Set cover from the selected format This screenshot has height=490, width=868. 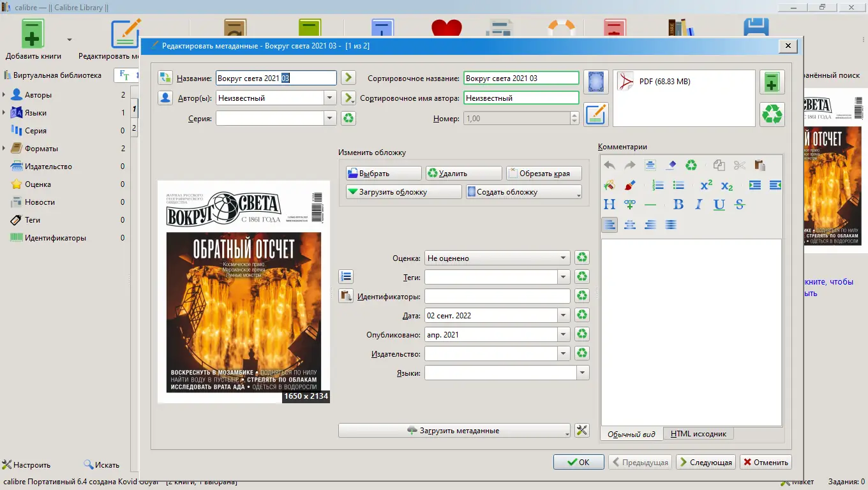(596, 82)
